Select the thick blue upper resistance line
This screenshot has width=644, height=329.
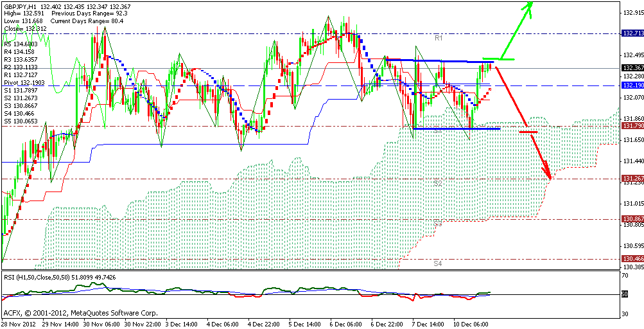437,61
